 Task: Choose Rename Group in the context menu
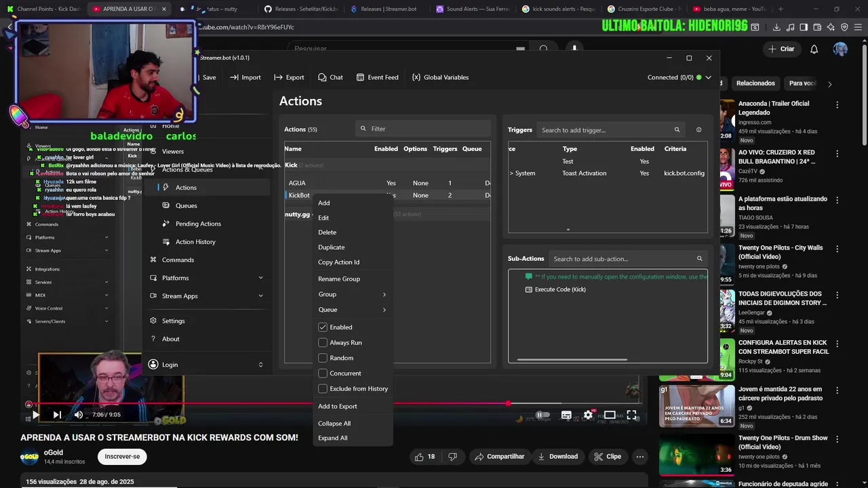point(339,279)
